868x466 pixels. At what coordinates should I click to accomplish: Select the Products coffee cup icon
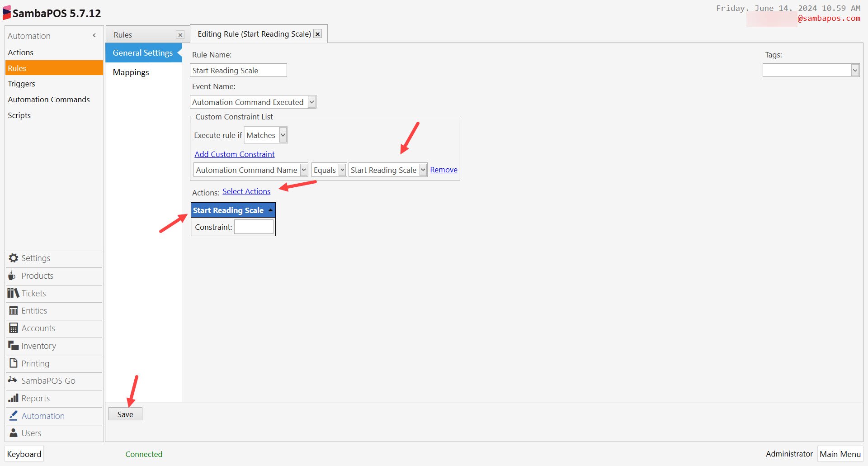point(12,275)
